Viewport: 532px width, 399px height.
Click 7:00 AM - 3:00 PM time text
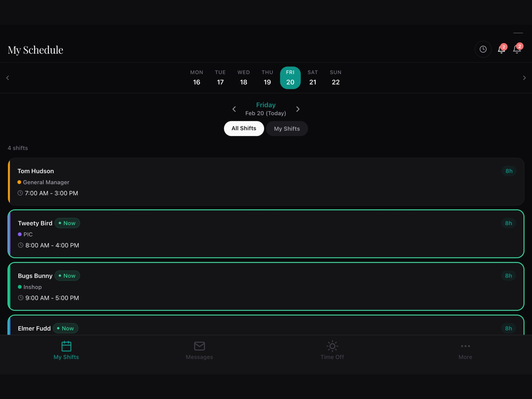pos(51,193)
